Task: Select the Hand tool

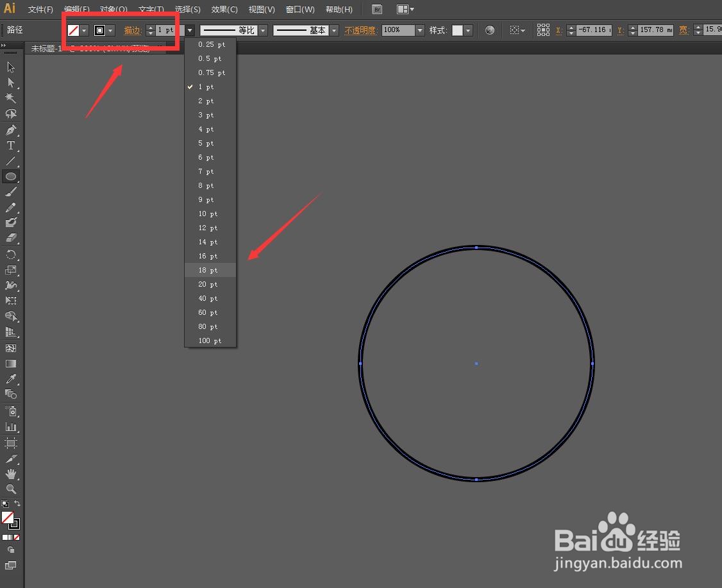Action: [x=11, y=474]
